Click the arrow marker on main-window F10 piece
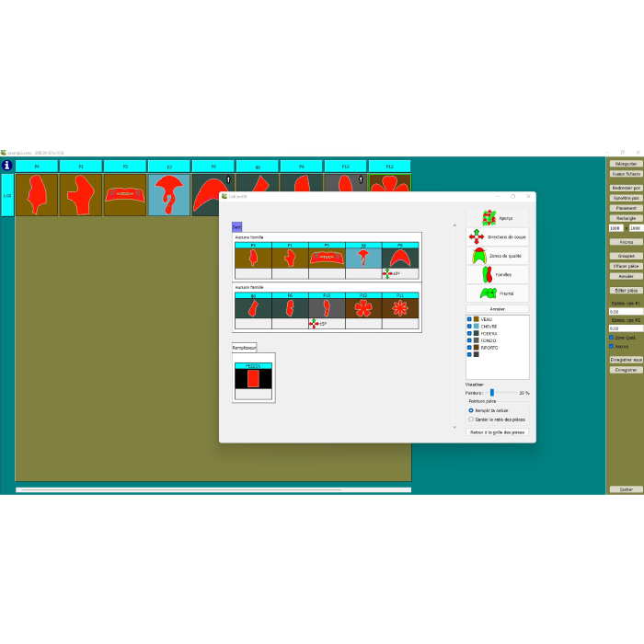Screen dimensions: 644x644 (361, 179)
